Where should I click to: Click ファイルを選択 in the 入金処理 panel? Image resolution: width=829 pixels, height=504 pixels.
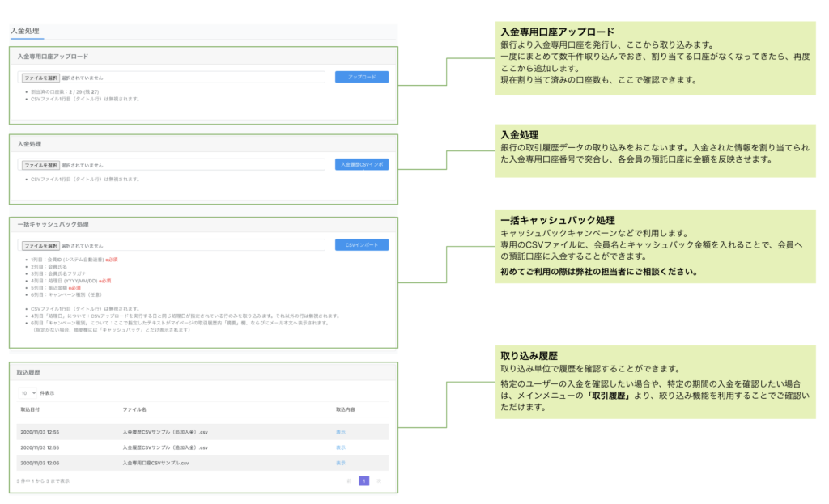coord(40,164)
